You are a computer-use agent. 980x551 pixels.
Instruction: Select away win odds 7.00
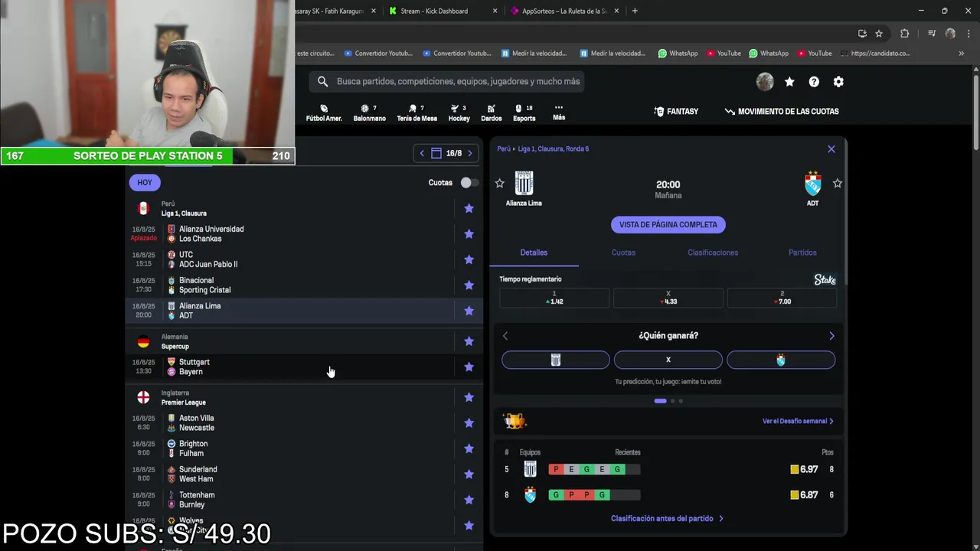tap(782, 298)
